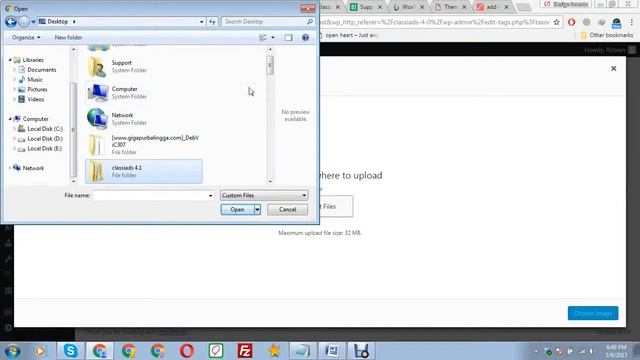
Task: Open the File name dropdown arrow
Action: pos(211,196)
